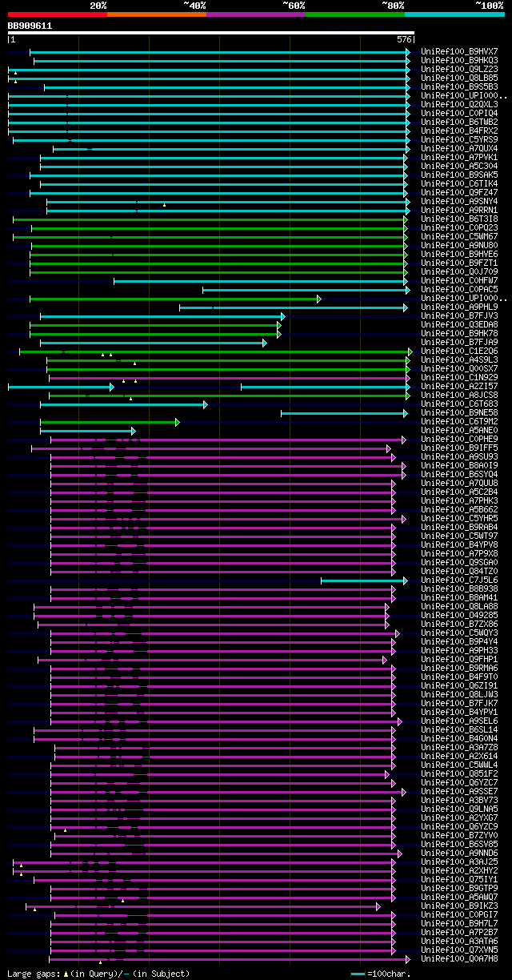This screenshot has width=512, height=980.
Task: Open hit UniRef100_A9PHL9
Action: pyautogui.click(x=460, y=307)
